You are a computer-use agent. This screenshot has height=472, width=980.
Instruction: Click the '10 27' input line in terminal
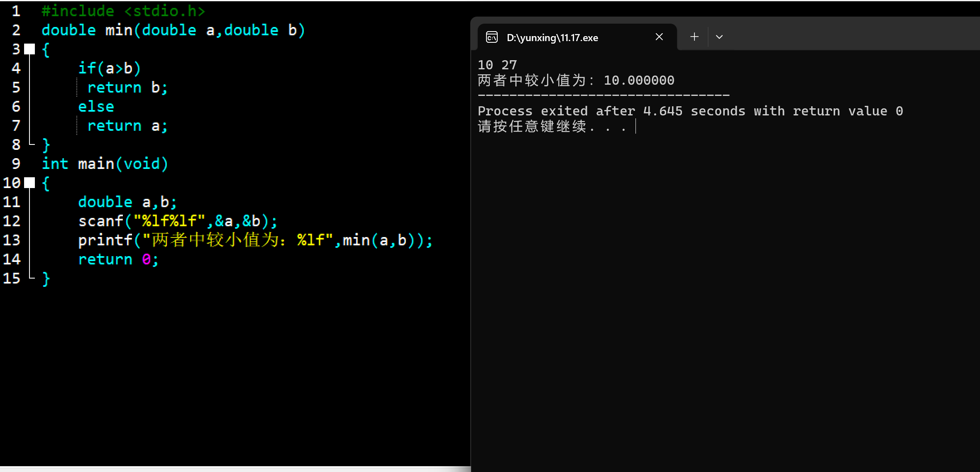coord(497,65)
